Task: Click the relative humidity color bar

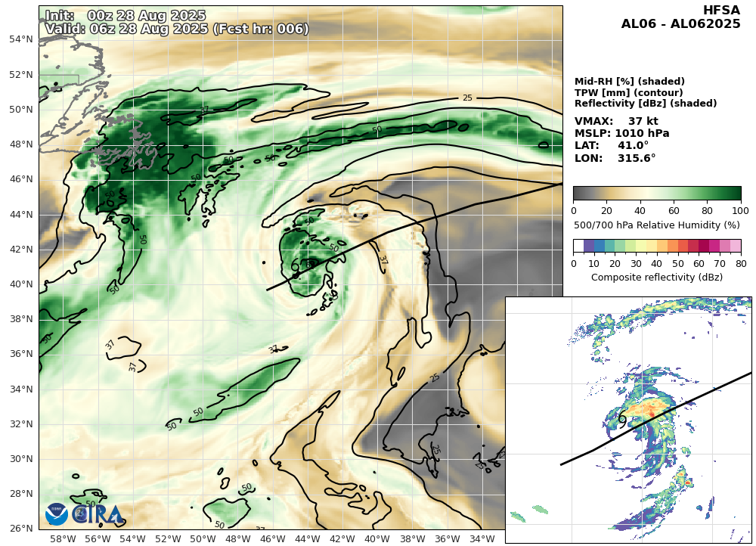Action: pos(657,194)
